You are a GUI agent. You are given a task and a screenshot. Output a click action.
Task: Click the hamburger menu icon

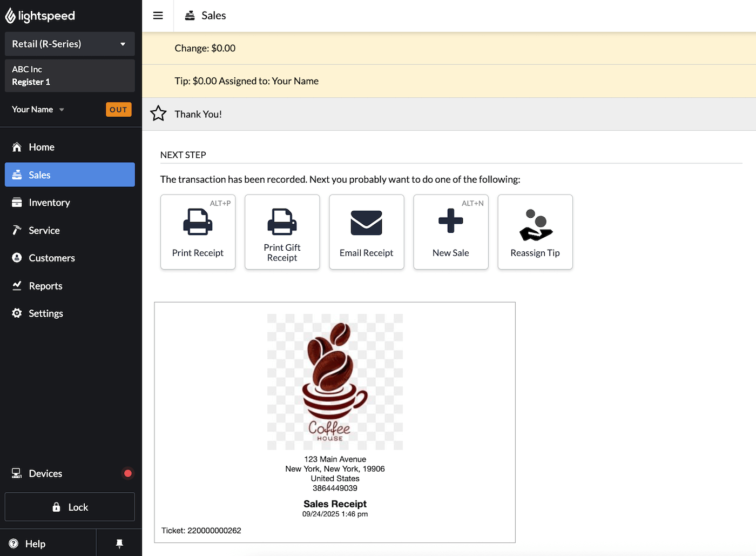(158, 16)
